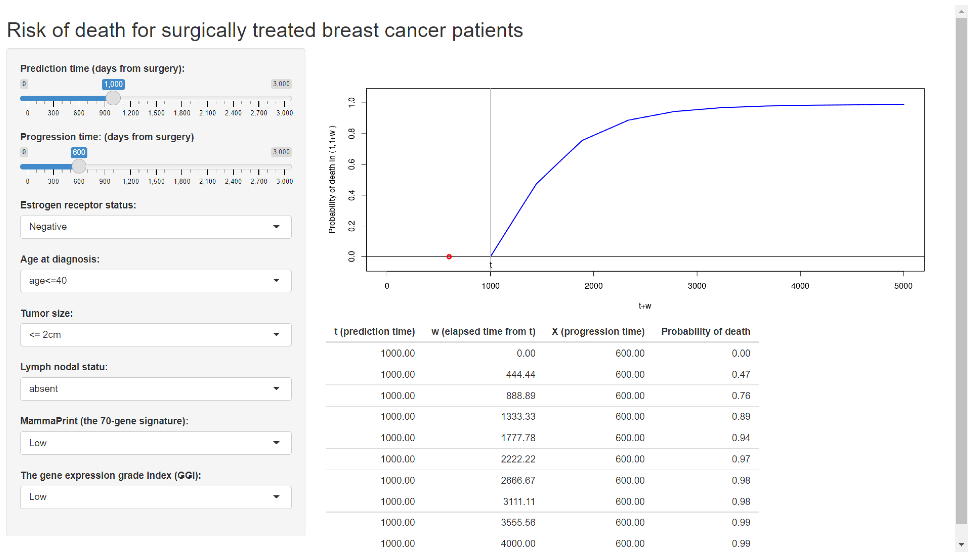Click the Progression time slider handle

[x=79, y=167]
